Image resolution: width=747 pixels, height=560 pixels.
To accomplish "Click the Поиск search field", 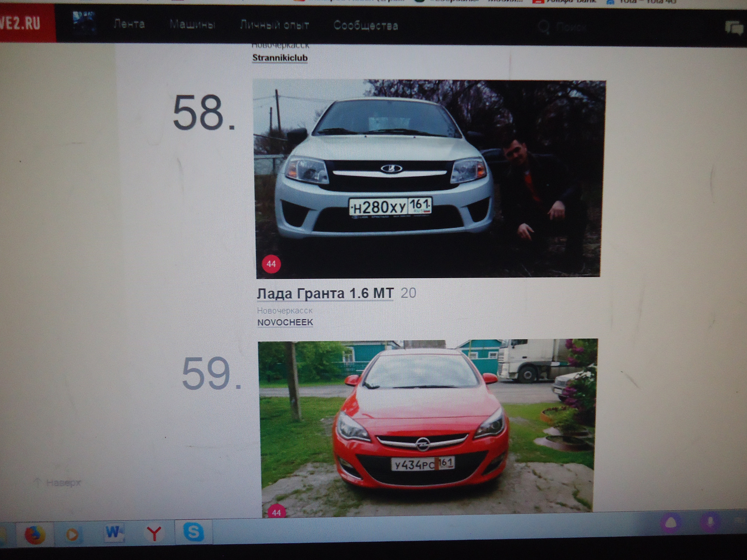I will (x=571, y=27).
